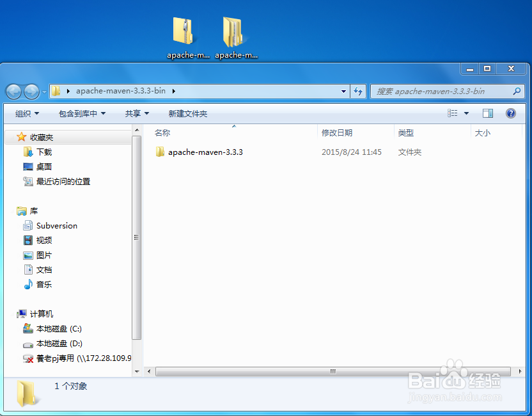Select 计算机 in navigation pane
Viewport: 532px width, 416px height.
[x=42, y=314]
